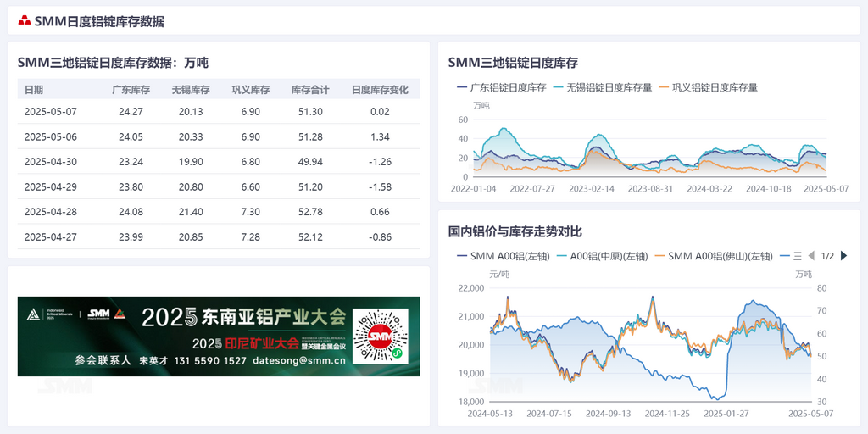868x434 pixels.
Task: Select the 日度库存变化 column header
Action: [x=380, y=90]
